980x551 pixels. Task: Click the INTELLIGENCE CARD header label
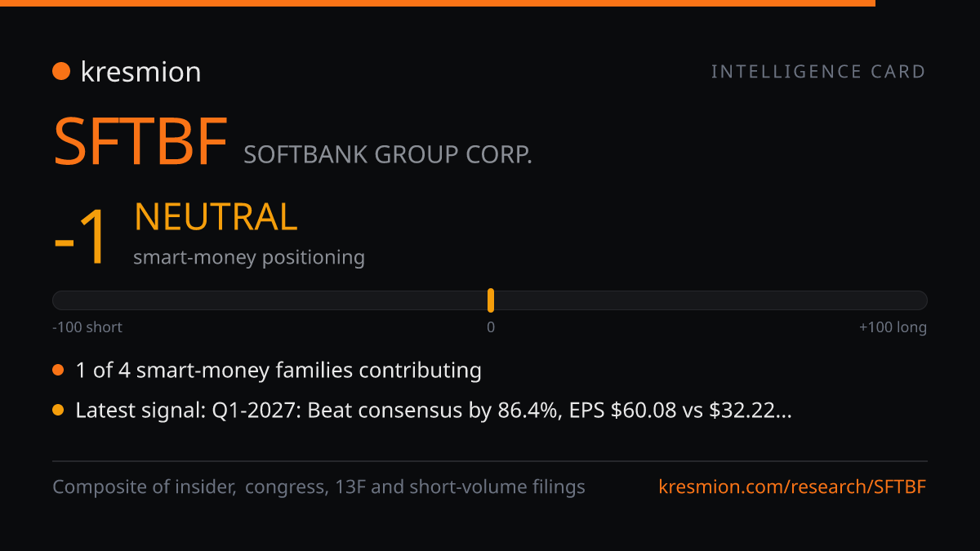coord(819,72)
